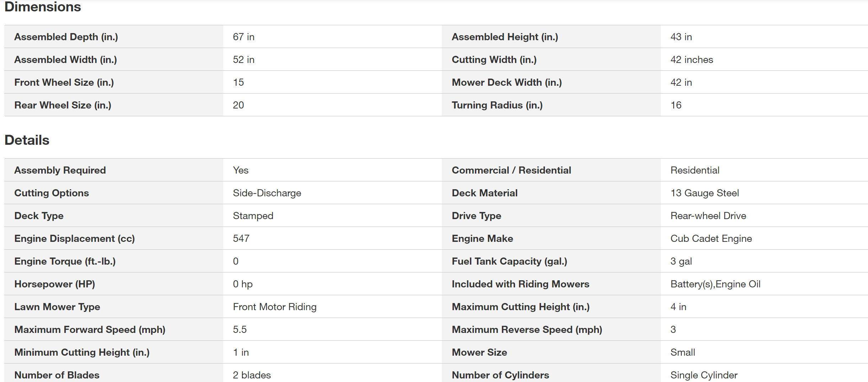Click the Turning Radius (in.) label

497,105
